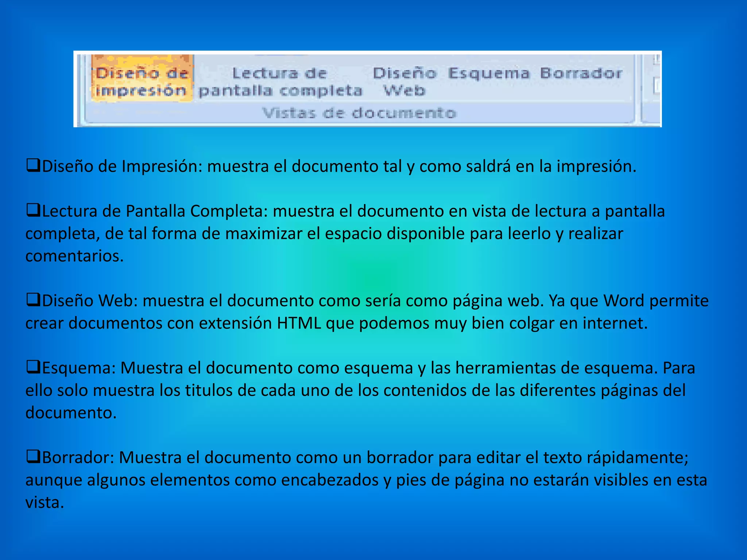
Task: Switch to the Diseño Web view
Action: coord(405,82)
